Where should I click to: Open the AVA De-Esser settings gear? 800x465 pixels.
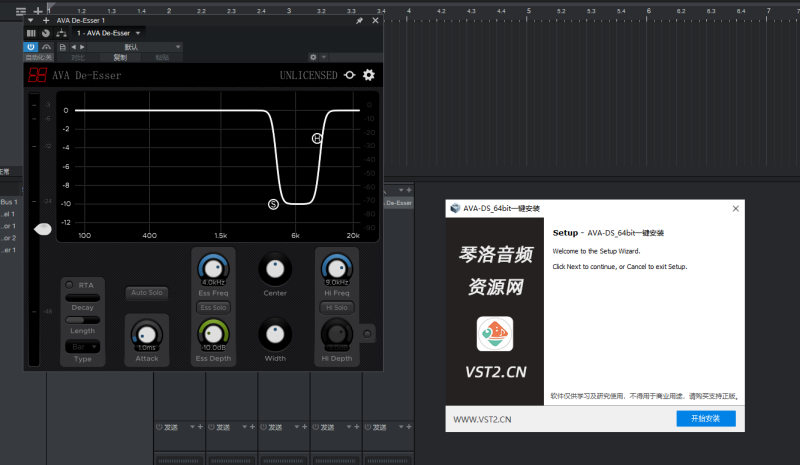(x=369, y=75)
